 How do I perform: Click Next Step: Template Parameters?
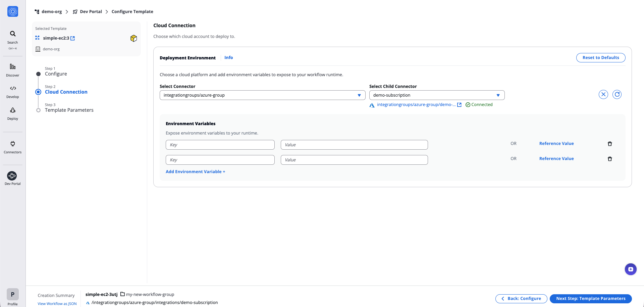(591, 298)
